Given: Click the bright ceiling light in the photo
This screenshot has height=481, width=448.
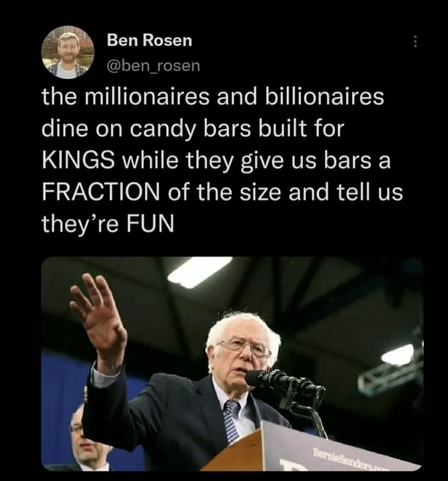Looking at the screenshot, I should click(199, 271).
